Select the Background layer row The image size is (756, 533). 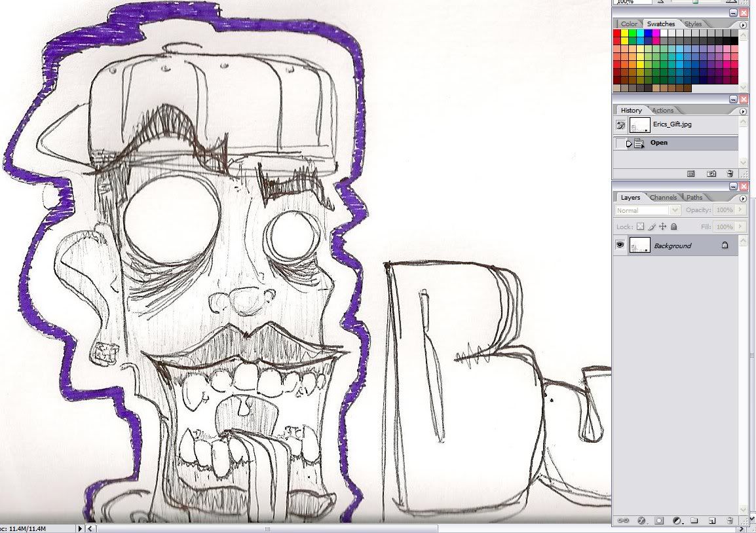coord(676,246)
